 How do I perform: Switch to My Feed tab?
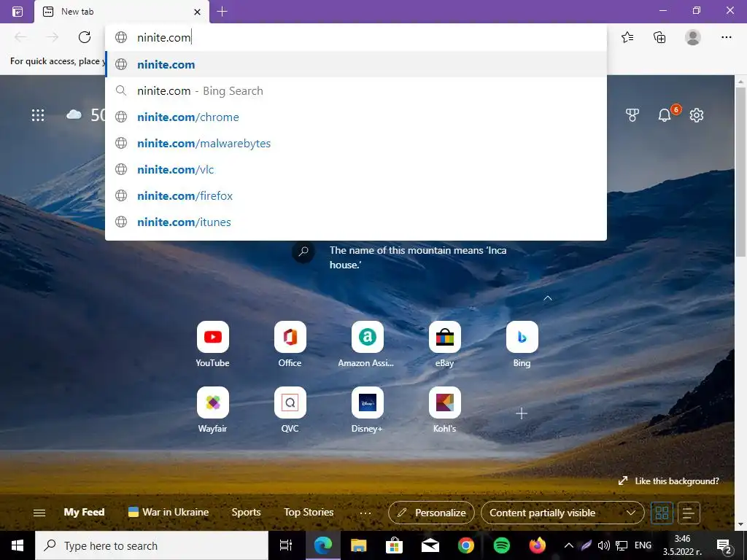coord(84,512)
